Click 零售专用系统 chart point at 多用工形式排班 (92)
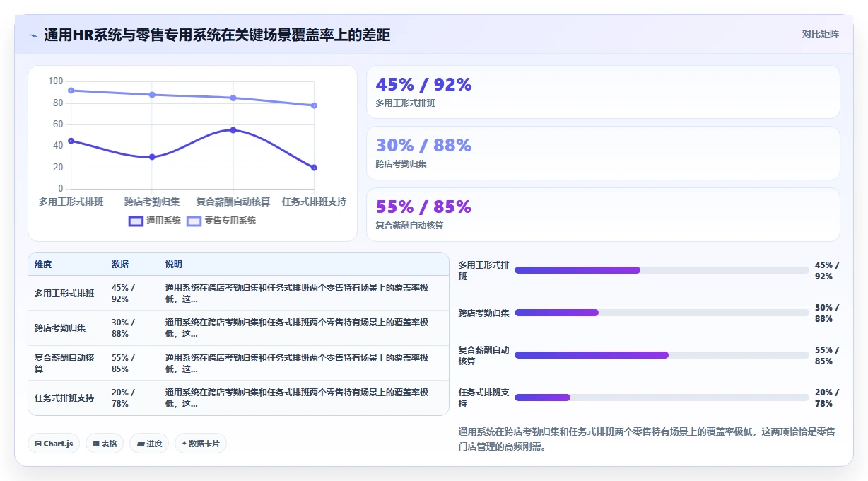 [x=71, y=91]
